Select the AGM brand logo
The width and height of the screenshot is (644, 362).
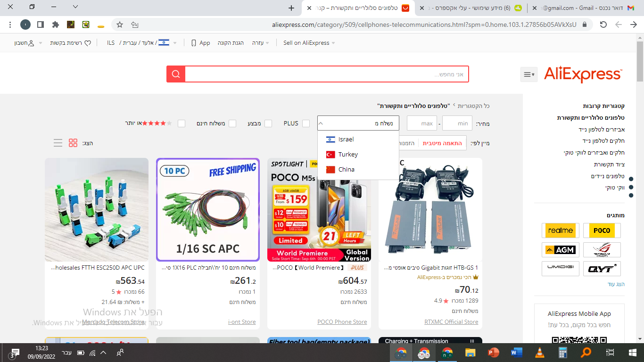coord(561,250)
